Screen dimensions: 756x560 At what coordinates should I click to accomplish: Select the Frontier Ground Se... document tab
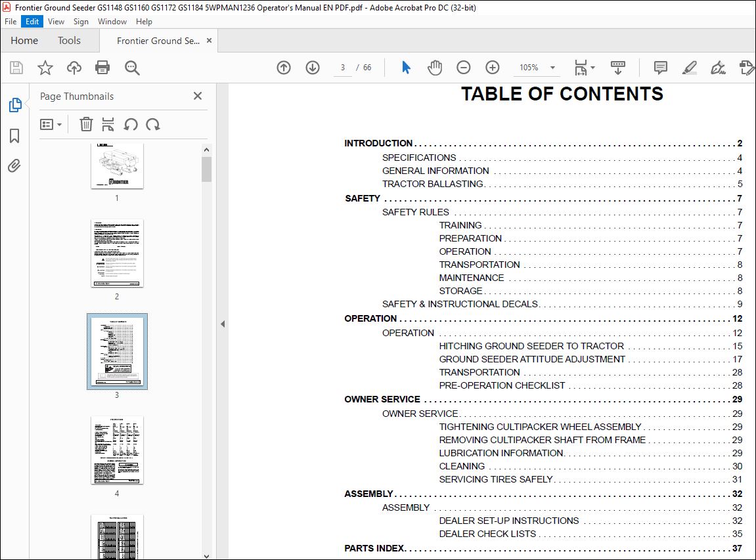click(158, 41)
